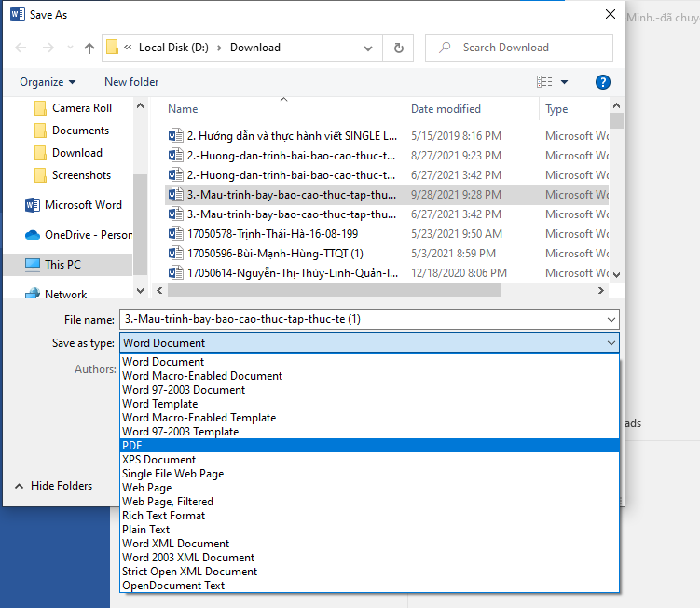Create a New folder
This screenshot has width=700, height=608.
pos(131,82)
